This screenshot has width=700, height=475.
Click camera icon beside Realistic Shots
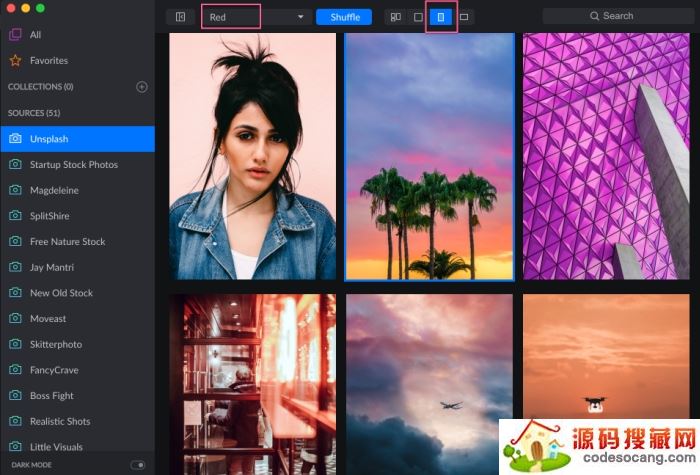(x=15, y=421)
